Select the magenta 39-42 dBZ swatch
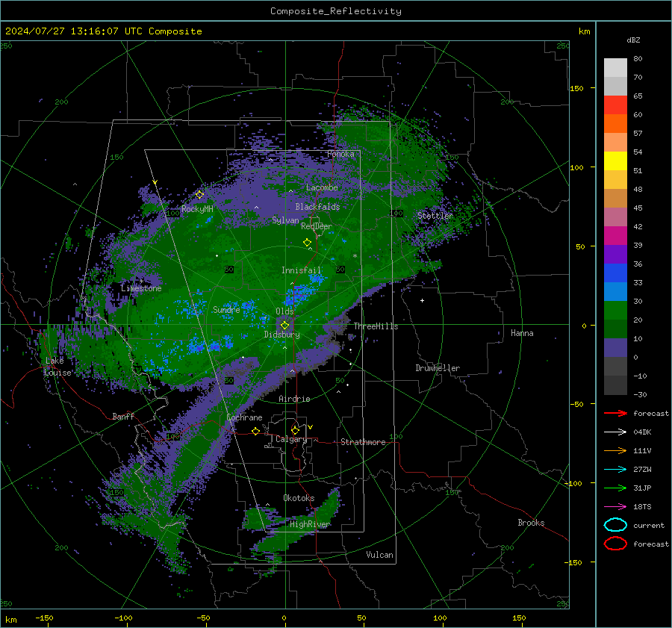 [x=615, y=236]
